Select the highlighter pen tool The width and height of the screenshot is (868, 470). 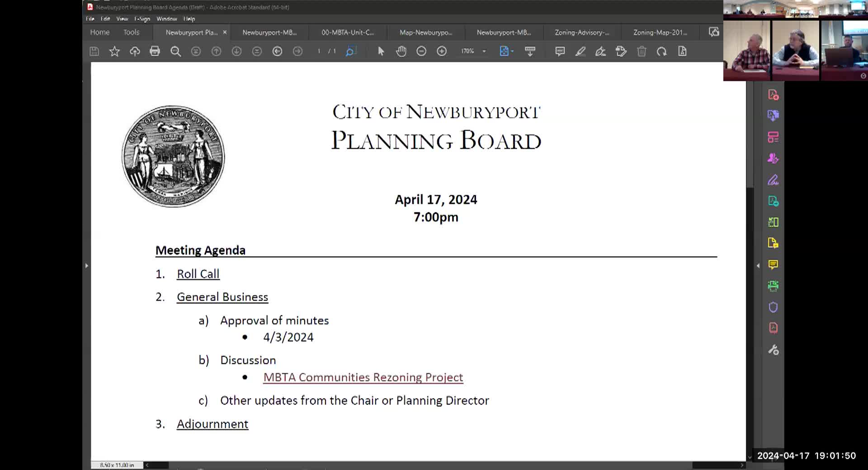580,52
